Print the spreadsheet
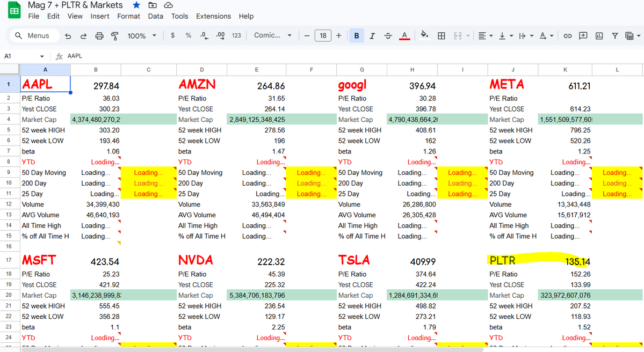 tap(99, 36)
